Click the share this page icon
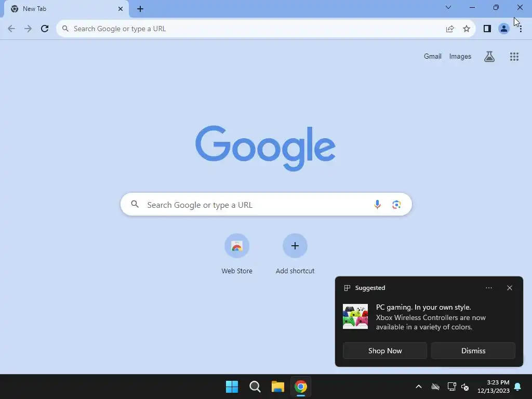The image size is (532, 399). tap(450, 29)
